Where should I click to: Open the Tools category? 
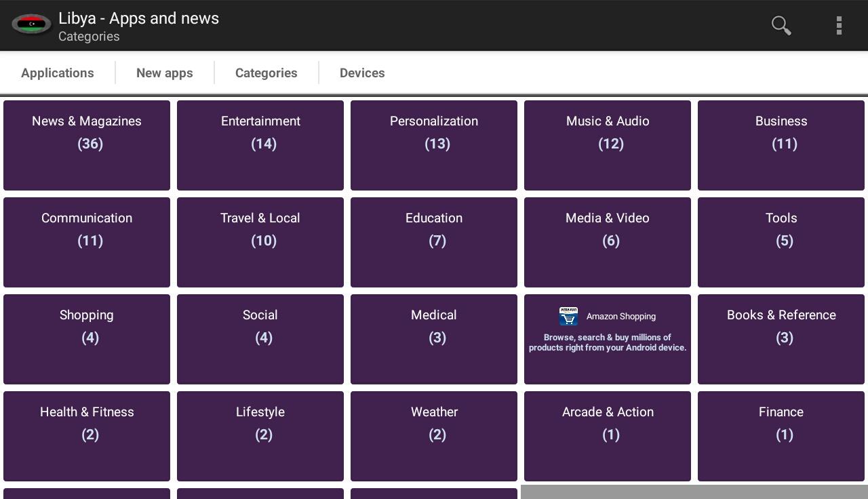781,242
